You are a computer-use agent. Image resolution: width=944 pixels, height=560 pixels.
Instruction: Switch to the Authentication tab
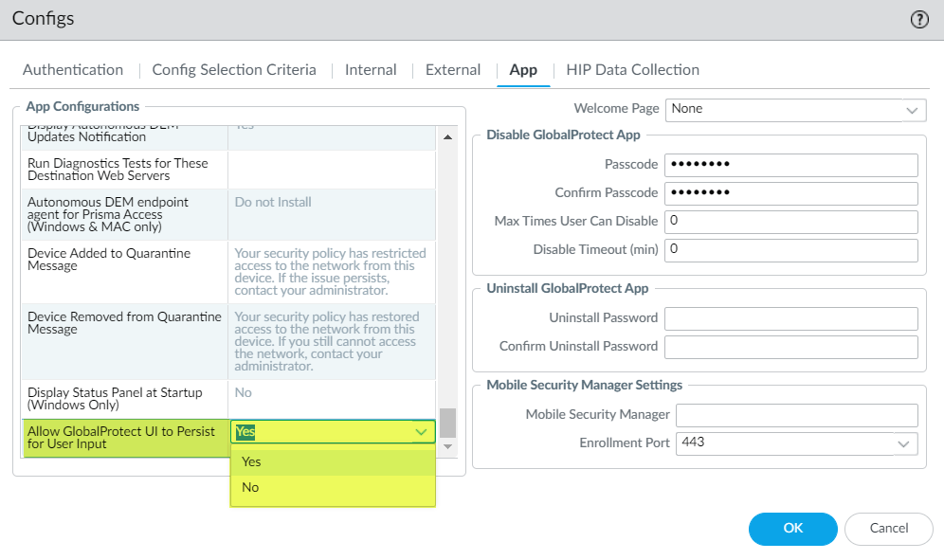73,70
